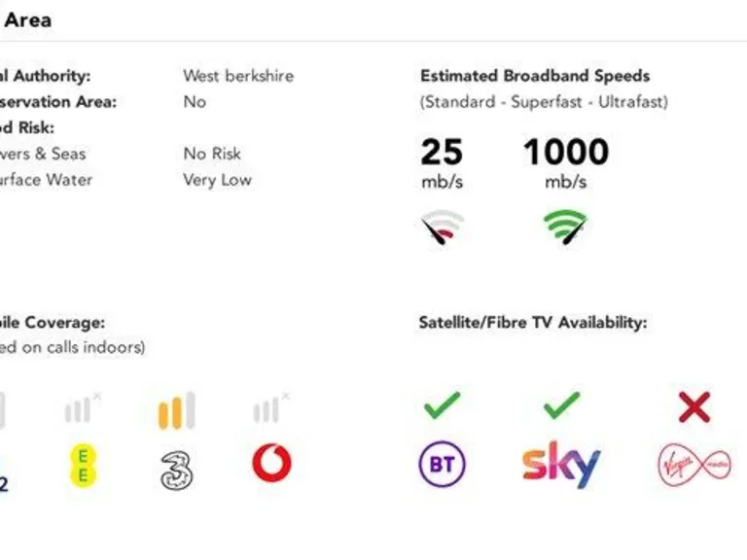Click the EE network logo

point(83,467)
